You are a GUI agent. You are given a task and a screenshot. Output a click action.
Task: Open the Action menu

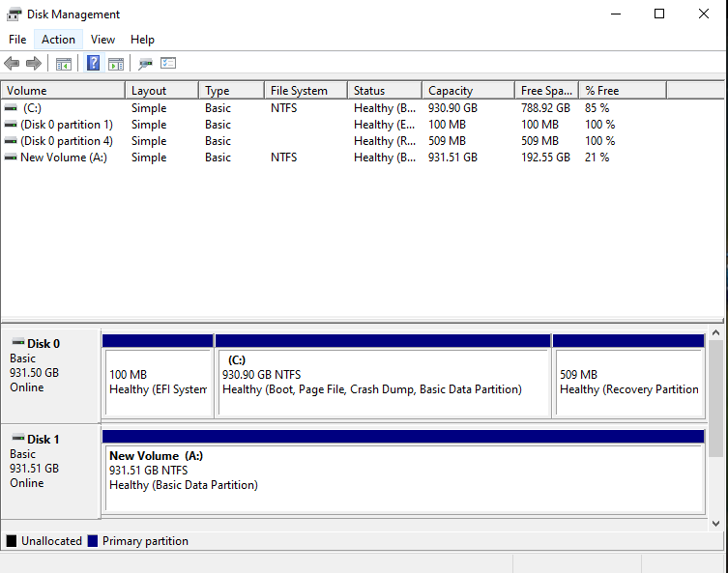[x=59, y=40]
